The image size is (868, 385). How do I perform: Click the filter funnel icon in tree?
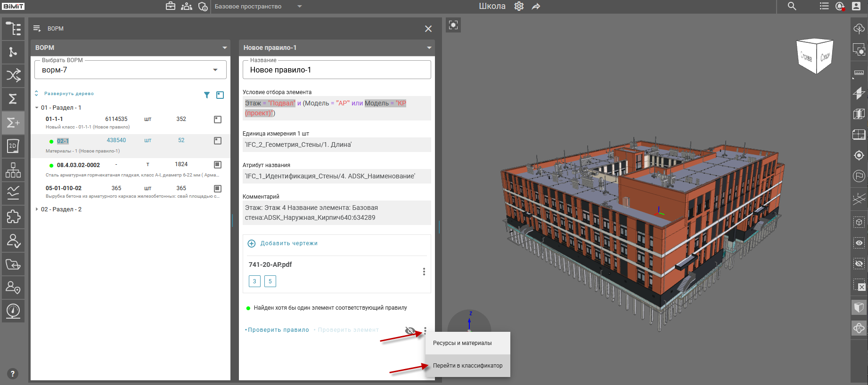206,95
